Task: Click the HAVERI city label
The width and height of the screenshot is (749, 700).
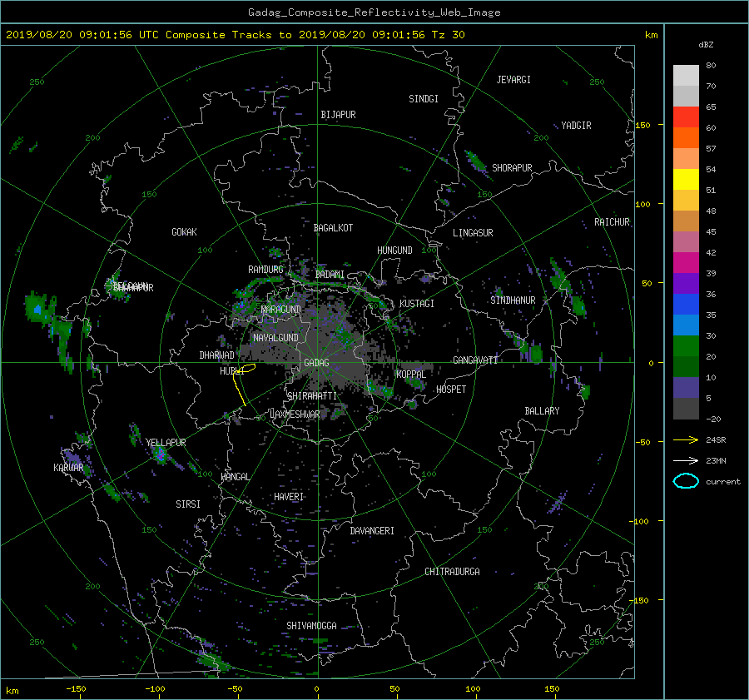Action: [289, 497]
